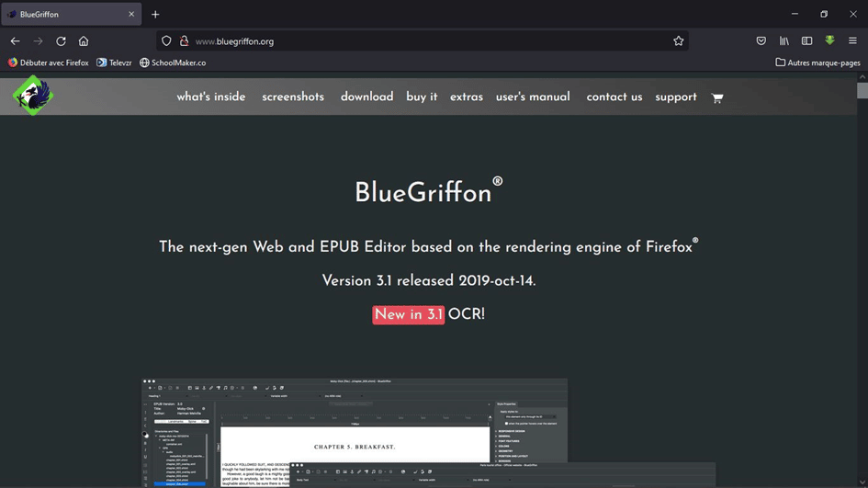The height and width of the screenshot is (488, 868).
Task: Open the "what's inside" menu item
Action: click(211, 96)
